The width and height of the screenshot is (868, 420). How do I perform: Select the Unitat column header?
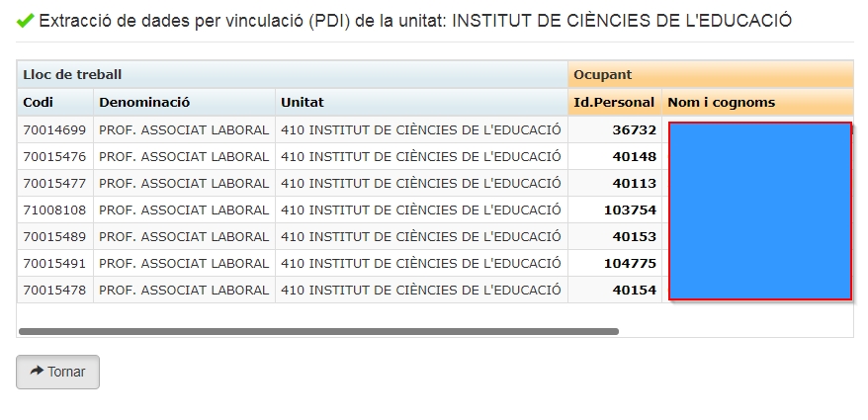(x=303, y=103)
